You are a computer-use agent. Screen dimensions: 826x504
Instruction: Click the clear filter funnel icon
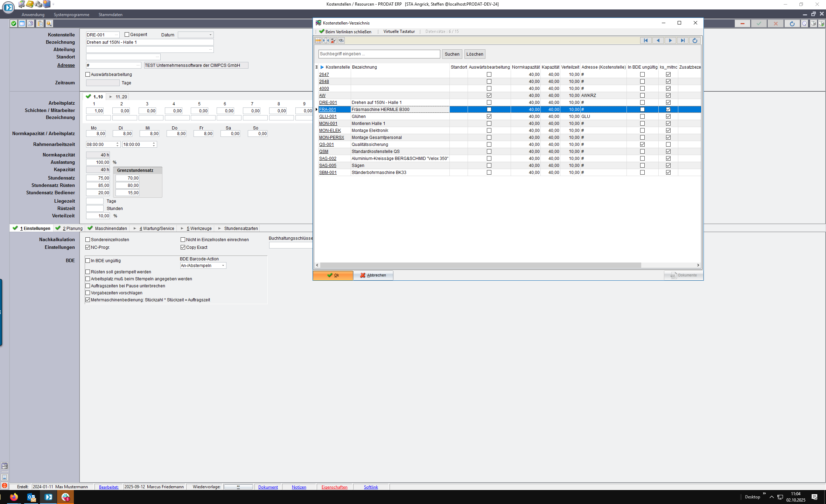[334, 41]
